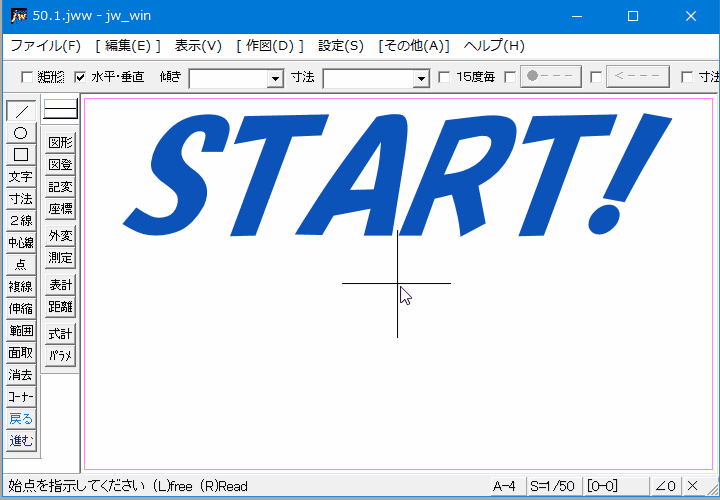Select the 面取 chamfer tool
Screen dimensions: 720x500
point(21,353)
